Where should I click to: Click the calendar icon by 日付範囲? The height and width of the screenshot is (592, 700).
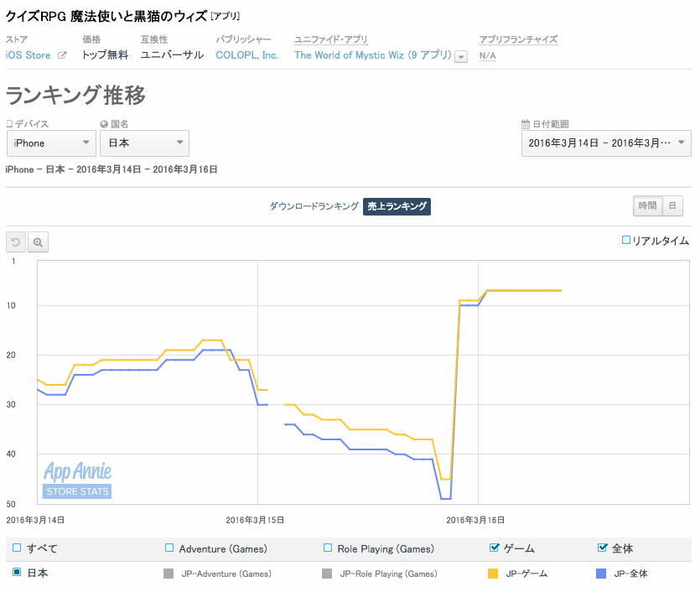tap(525, 124)
